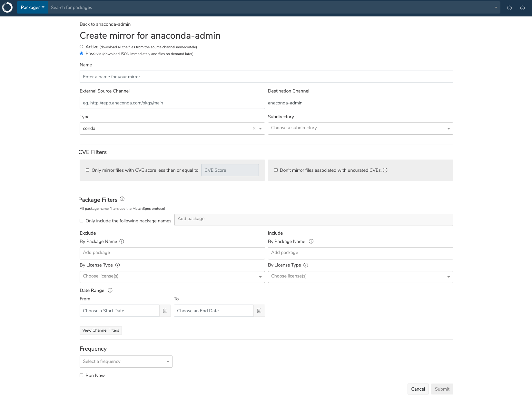Tick the Run Now checkbox
This screenshot has height=399, width=532.
82,375
